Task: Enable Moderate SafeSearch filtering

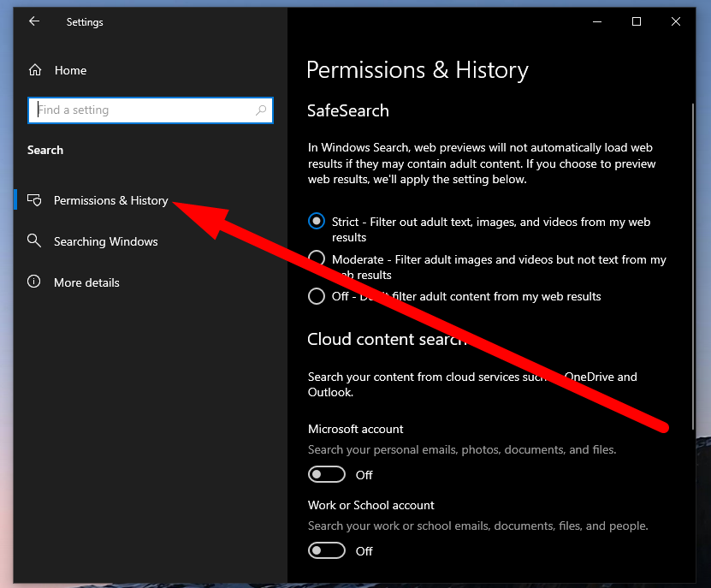Action: pyautogui.click(x=316, y=258)
